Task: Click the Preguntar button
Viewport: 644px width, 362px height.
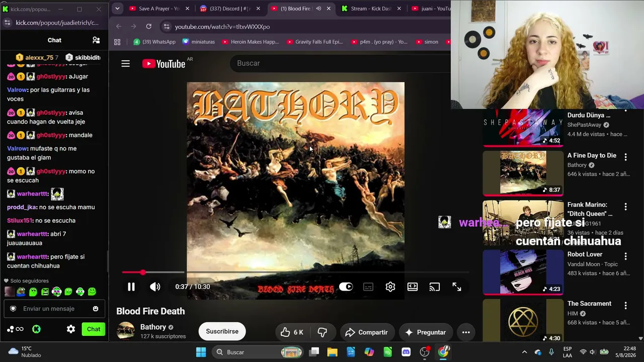Action: [426, 332]
